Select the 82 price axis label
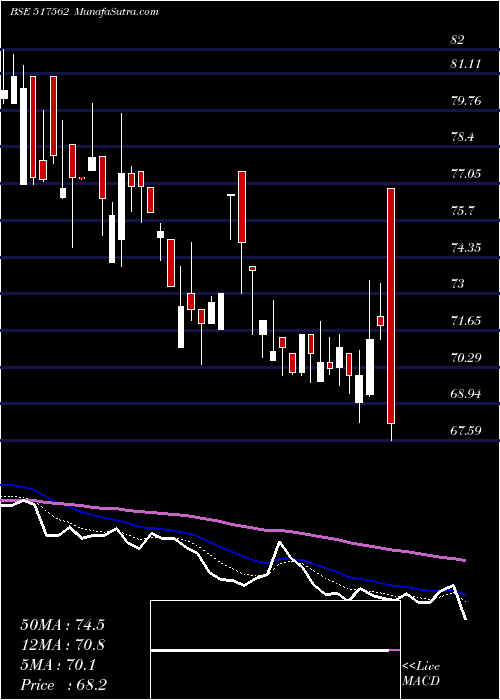This screenshot has height=700, width=500. pyautogui.click(x=458, y=40)
